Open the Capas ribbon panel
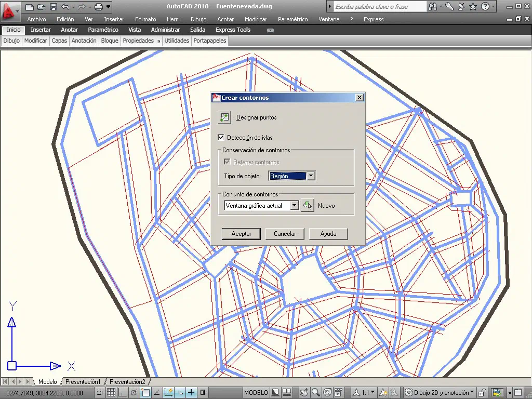This screenshot has height=399, width=532. [59, 41]
